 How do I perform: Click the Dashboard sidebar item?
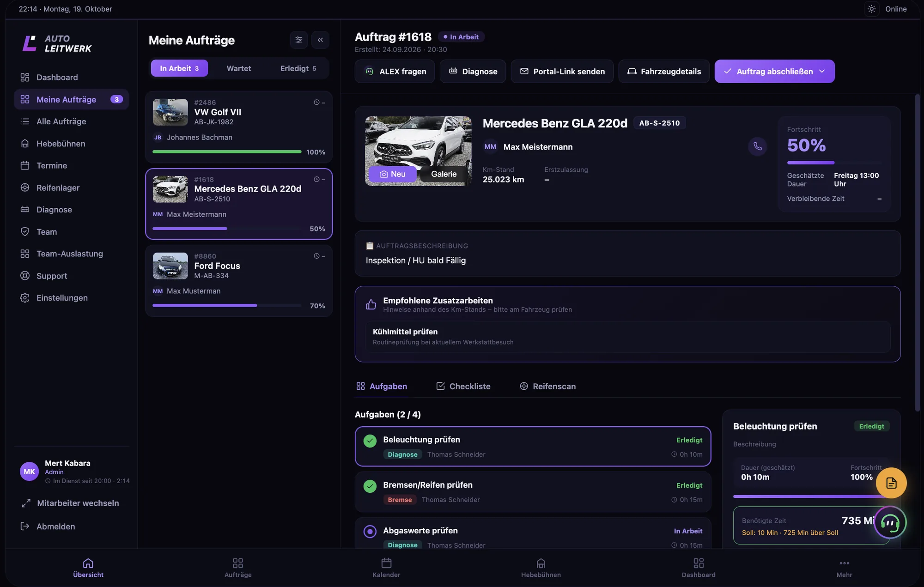tap(71, 77)
